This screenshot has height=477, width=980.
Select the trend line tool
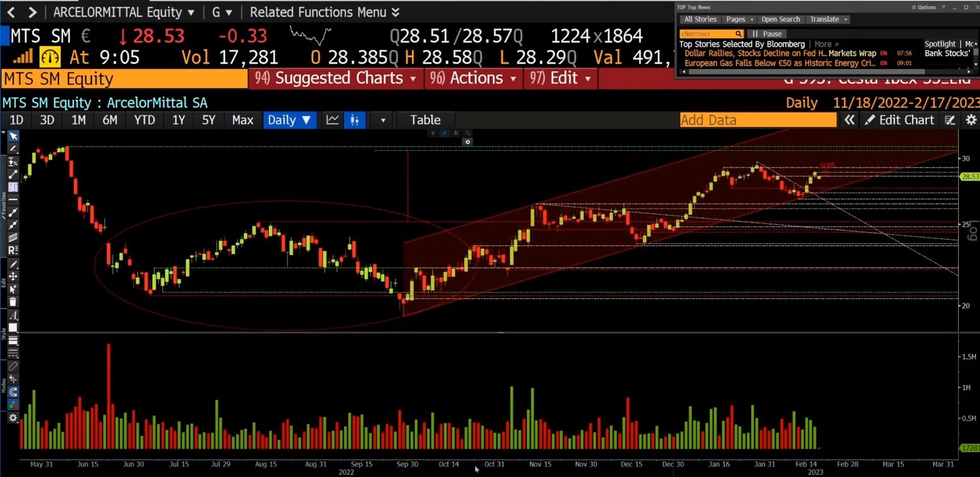coord(13,174)
